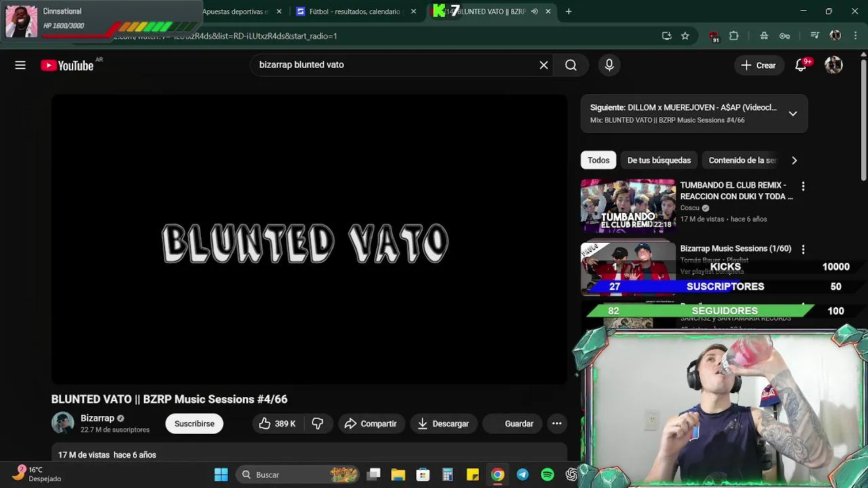Close the Apuestas deportivas tab
This screenshot has width=868, height=488.
tap(279, 12)
